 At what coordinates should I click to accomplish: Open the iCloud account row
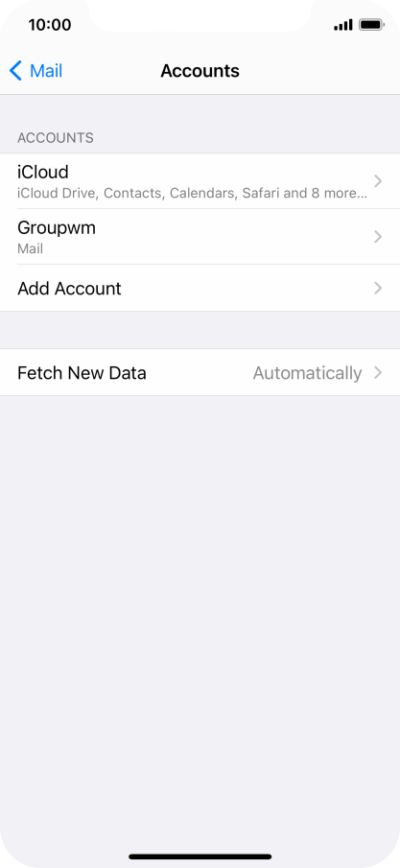point(200,181)
